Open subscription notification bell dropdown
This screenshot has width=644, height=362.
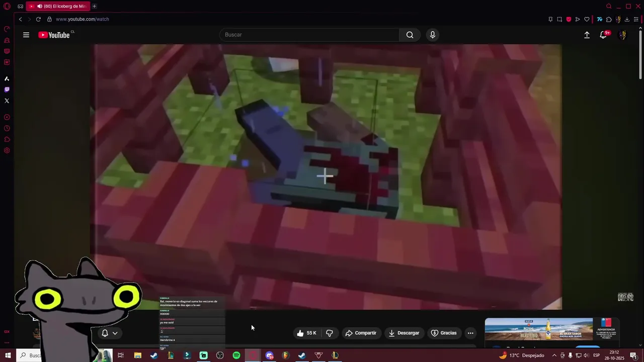109,333
